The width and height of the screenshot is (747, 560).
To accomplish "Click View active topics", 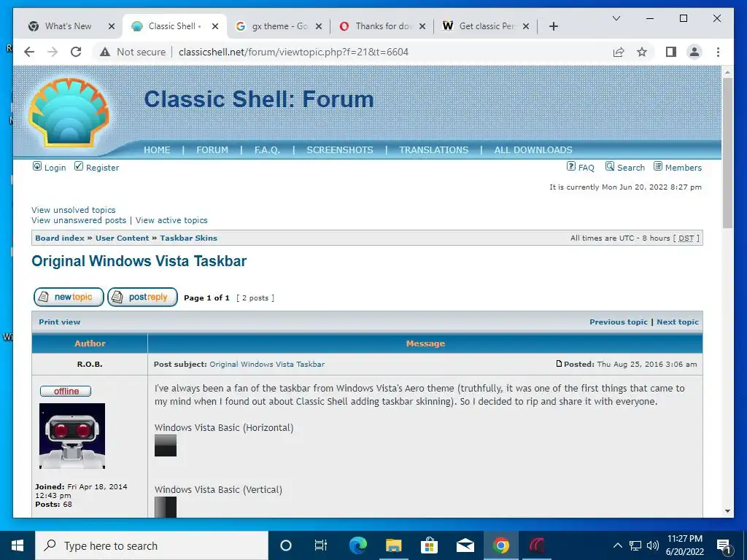I will (x=171, y=220).
